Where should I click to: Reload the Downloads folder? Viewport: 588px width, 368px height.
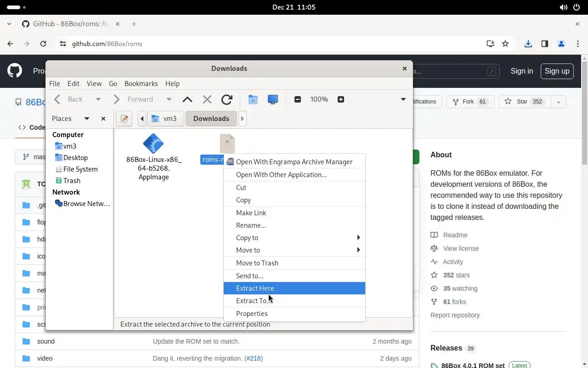(227, 99)
